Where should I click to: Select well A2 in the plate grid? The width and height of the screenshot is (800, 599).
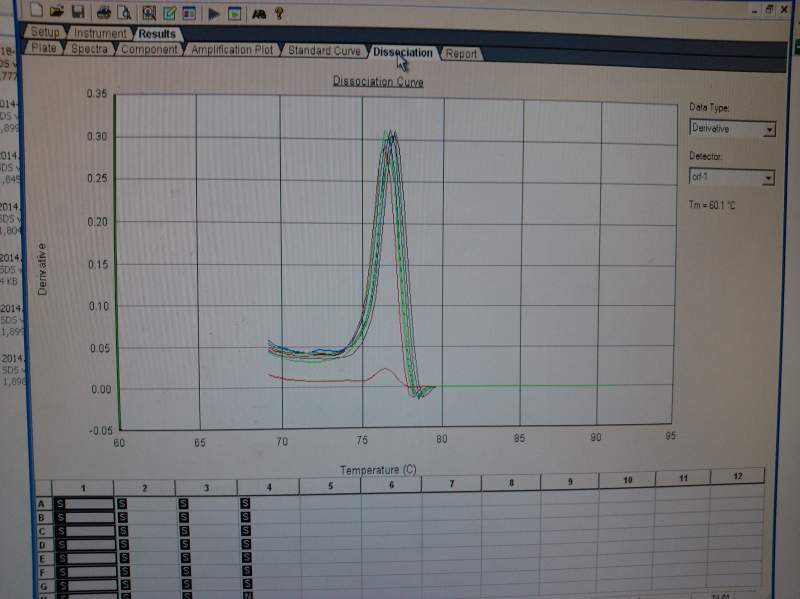tap(146, 504)
